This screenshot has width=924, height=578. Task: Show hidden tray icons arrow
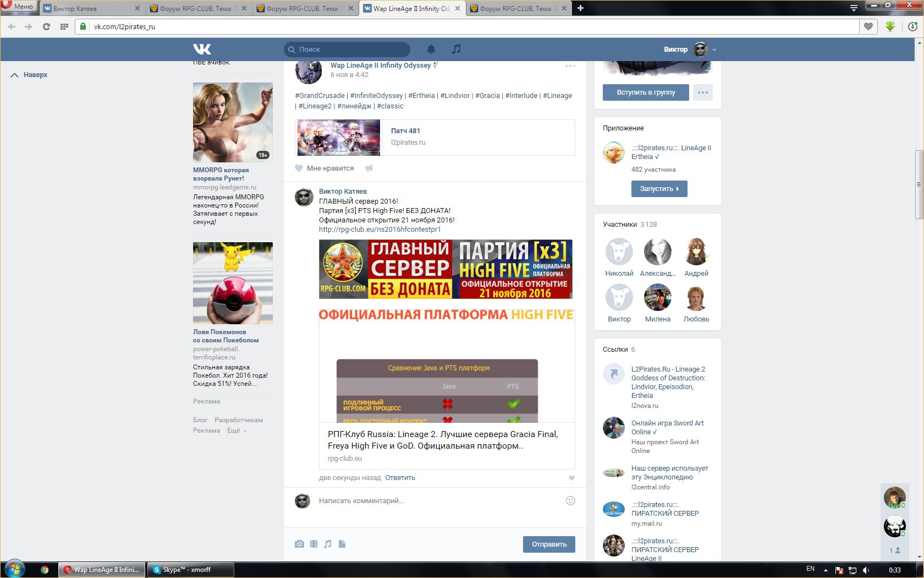pyautogui.click(x=826, y=569)
